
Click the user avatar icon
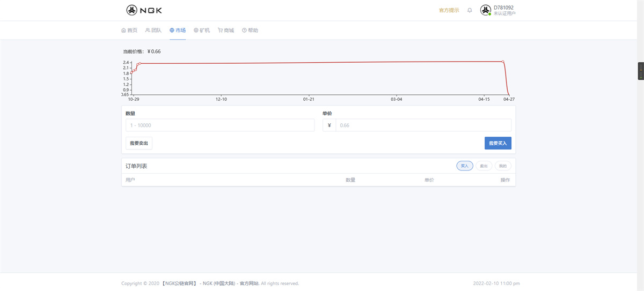pyautogui.click(x=485, y=10)
